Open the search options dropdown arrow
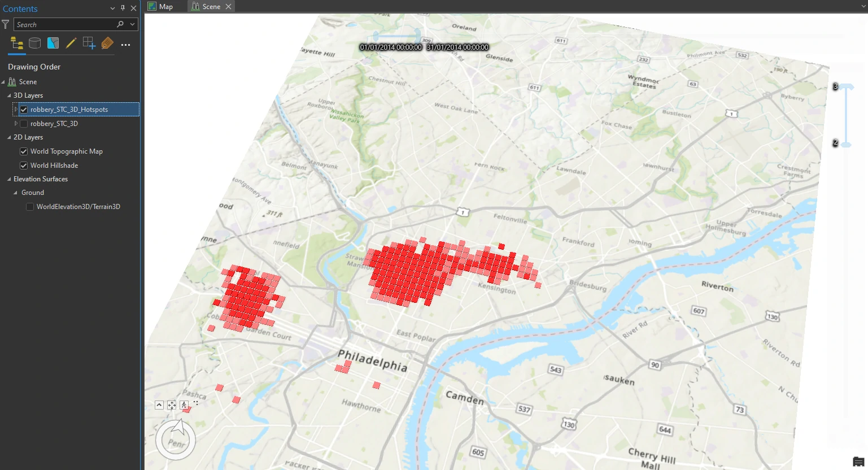 coord(132,24)
